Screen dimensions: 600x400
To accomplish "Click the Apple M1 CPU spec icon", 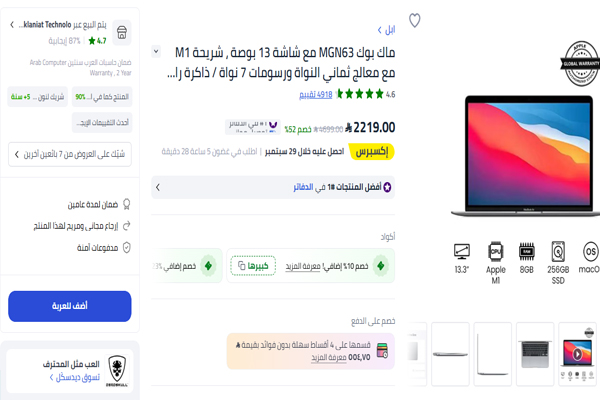I will click(496, 251).
